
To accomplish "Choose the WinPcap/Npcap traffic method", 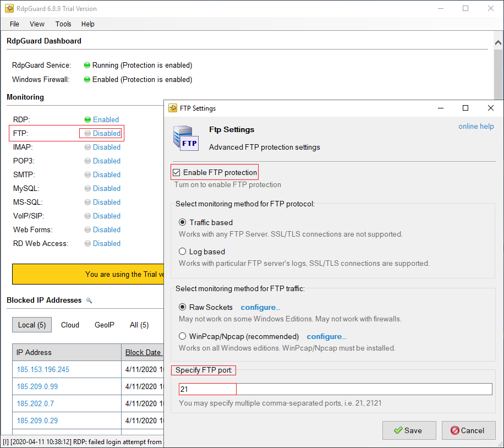I will [182, 336].
